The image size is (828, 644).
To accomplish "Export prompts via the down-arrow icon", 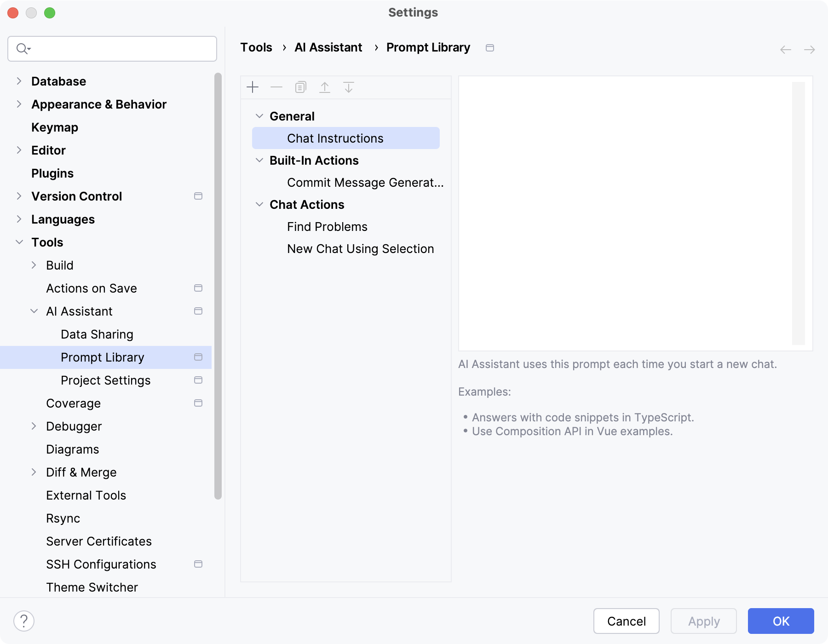I will (349, 87).
